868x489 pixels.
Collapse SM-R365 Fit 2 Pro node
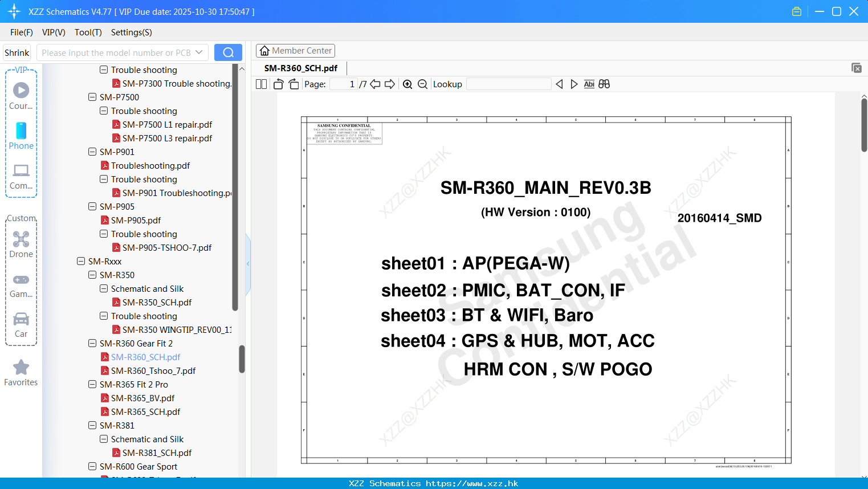[92, 384]
